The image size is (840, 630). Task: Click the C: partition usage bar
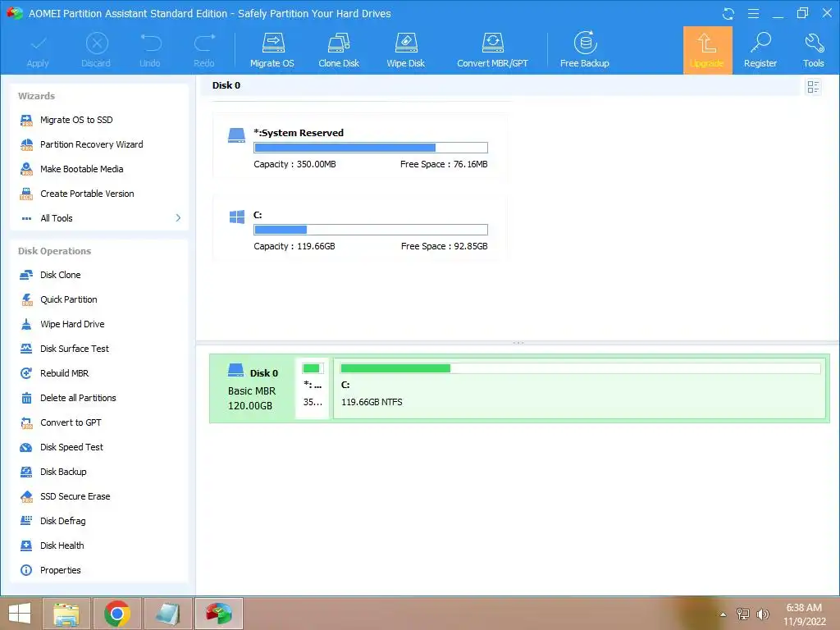371,230
